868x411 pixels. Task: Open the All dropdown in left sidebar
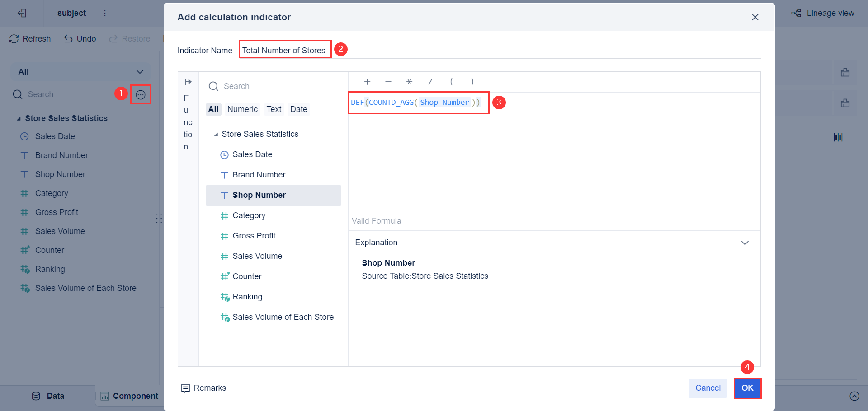(140, 71)
